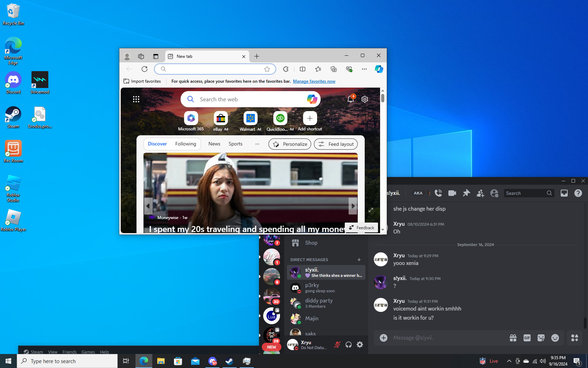588x368 pixels.
Task: Open Edge Settings and more menu
Action: coord(364,69)
